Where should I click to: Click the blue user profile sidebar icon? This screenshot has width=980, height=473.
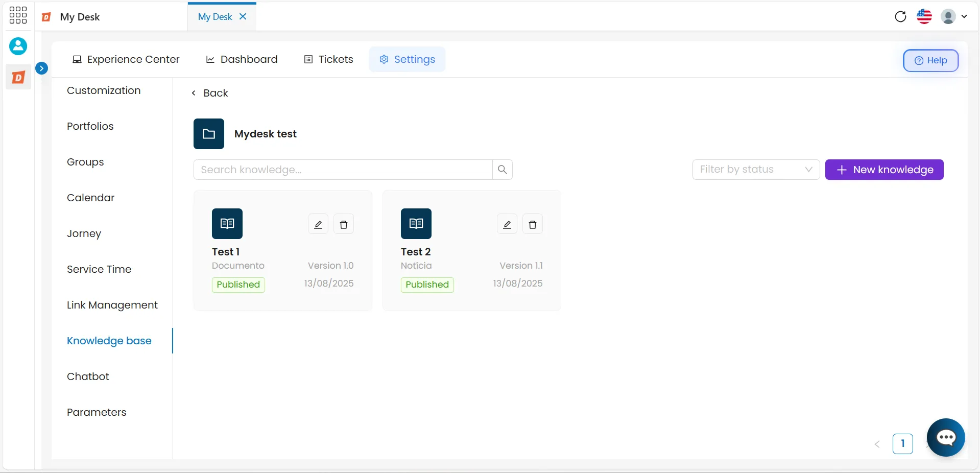18,46
